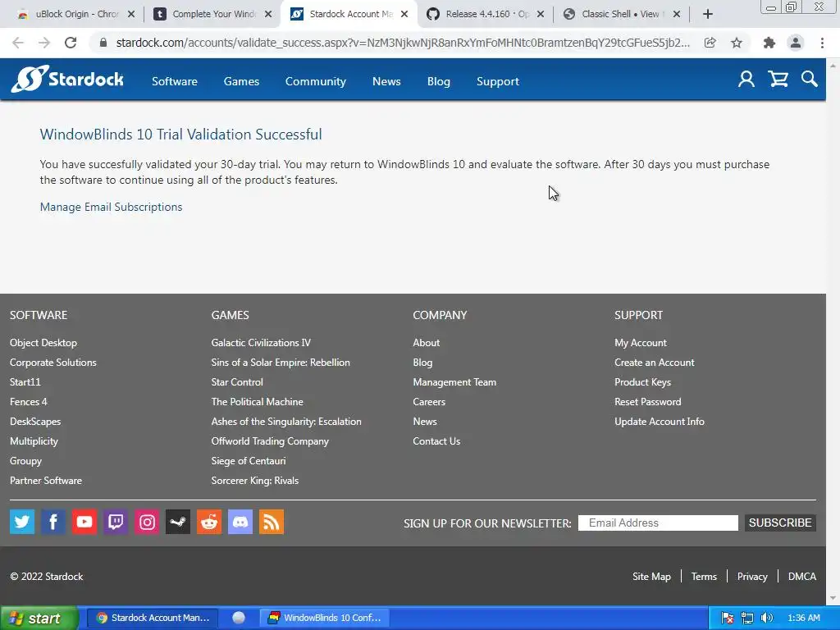Viewport: 840px width, 630px height.
Task: Click the security alert shield tray icon
Action: (x=727, y=618)
